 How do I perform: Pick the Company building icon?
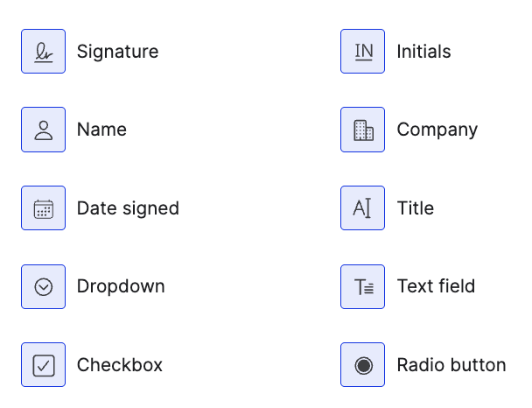coord(363,130)
